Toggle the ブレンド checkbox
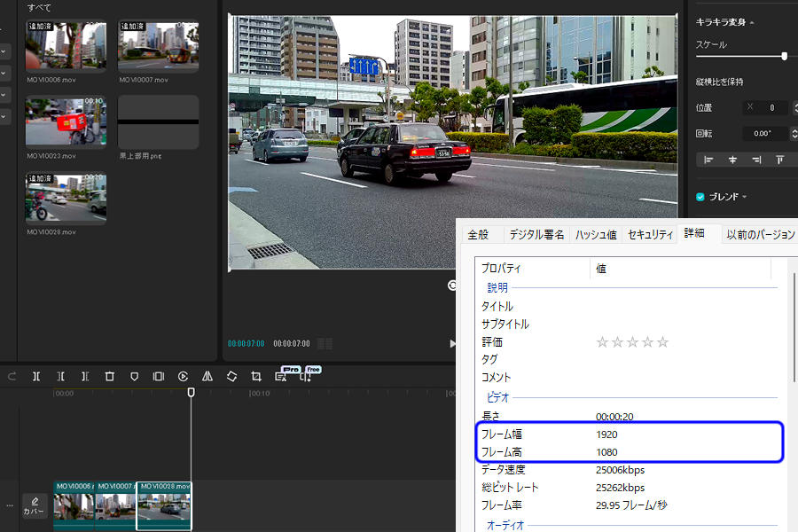The image size is (798, 532). click(700, 197)
